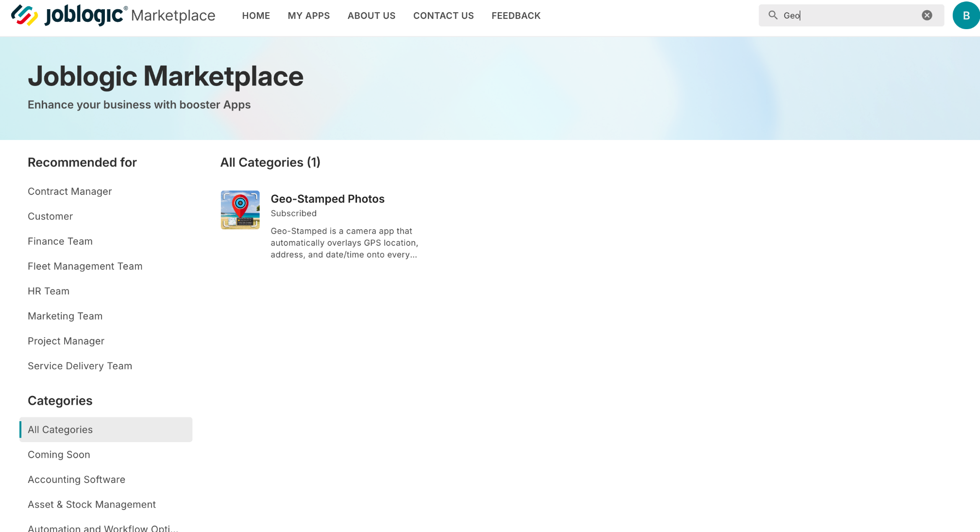The height and width of the screenshot is (532, 980).
Task: Click into the search box containing Geo
Action: tap(851, 15)
